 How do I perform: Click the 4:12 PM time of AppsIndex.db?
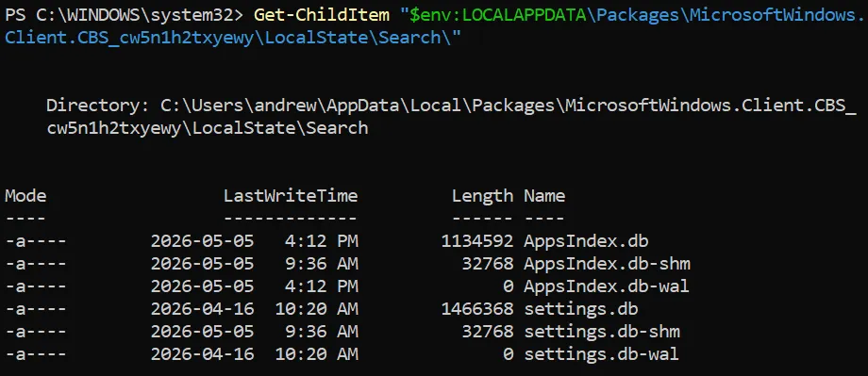coord(322,241)
